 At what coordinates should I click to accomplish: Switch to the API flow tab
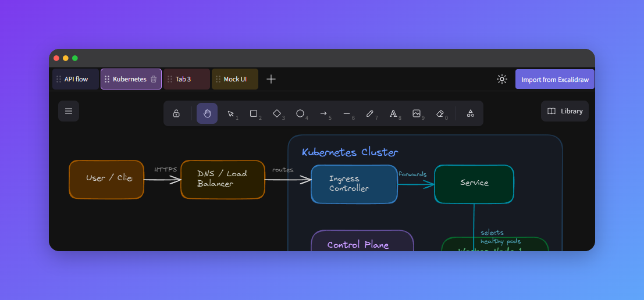[x=76, y=79]
